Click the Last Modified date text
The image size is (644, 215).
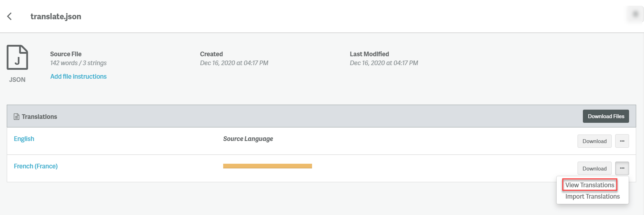pos(384,63)
